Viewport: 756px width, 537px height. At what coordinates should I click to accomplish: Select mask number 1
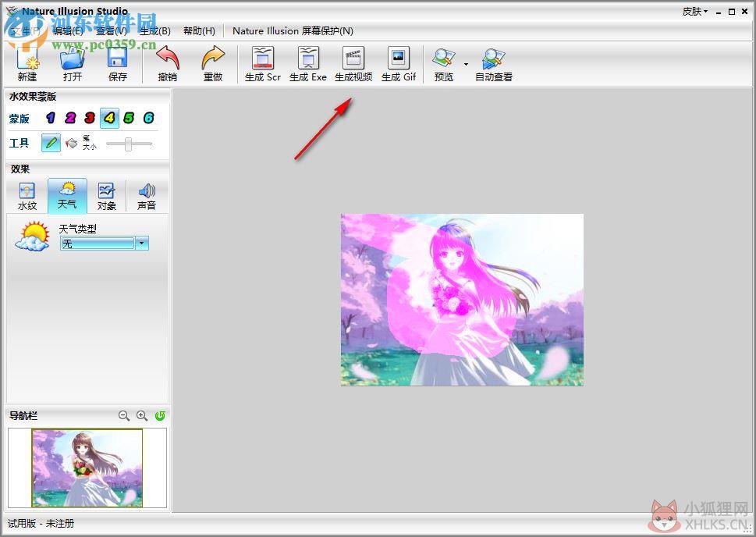pos(51,118)
